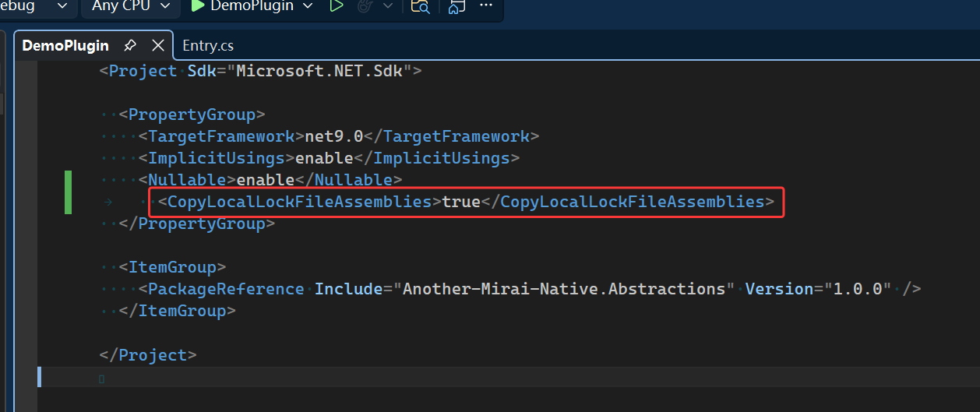
Task: Open the DemoPlugin startup target dropdown arrow
Action: coord(307,6)
